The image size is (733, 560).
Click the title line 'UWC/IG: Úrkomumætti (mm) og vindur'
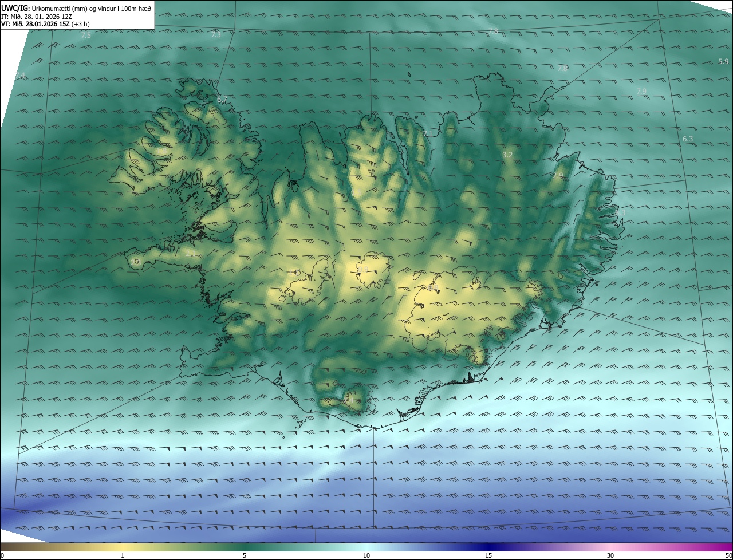coord(76,7)
